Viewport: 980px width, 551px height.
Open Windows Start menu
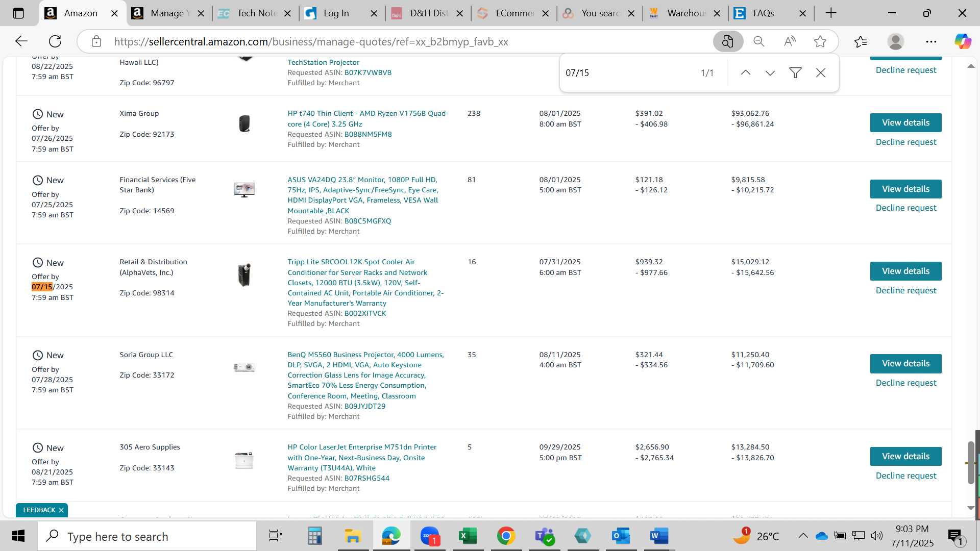click(18, 536)
